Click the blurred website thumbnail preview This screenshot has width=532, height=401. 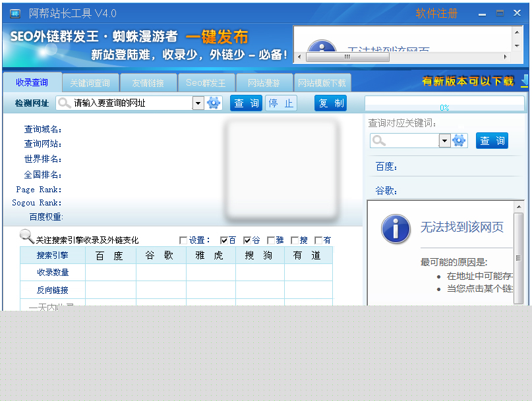(281, 169)
